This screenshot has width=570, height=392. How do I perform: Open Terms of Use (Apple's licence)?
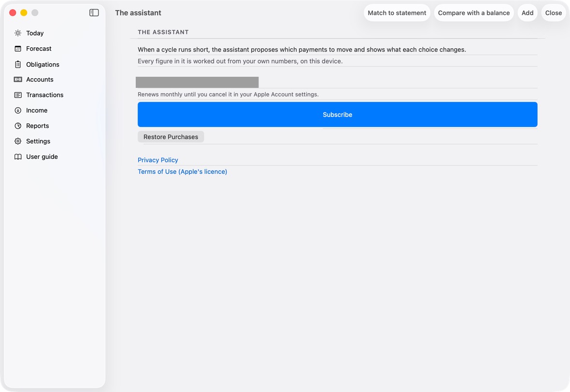pyautogui.click(x=183, y=171)
